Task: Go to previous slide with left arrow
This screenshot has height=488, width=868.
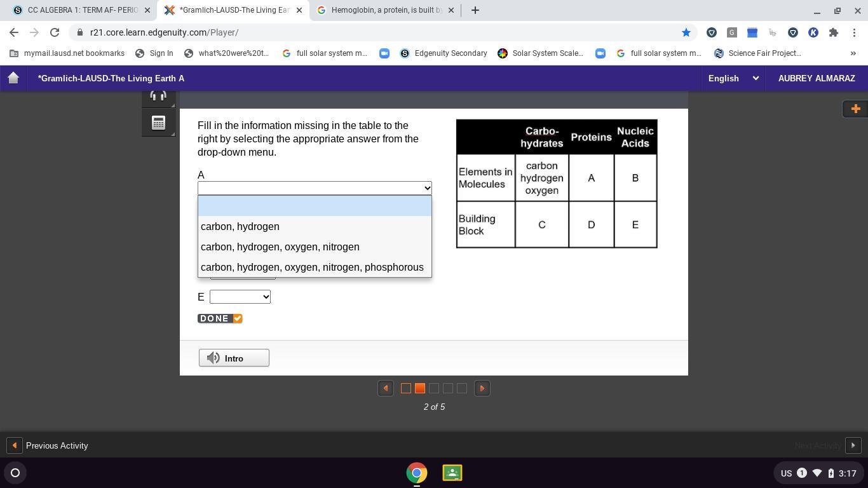Action: pyautogui.click(x=386, y=388)
